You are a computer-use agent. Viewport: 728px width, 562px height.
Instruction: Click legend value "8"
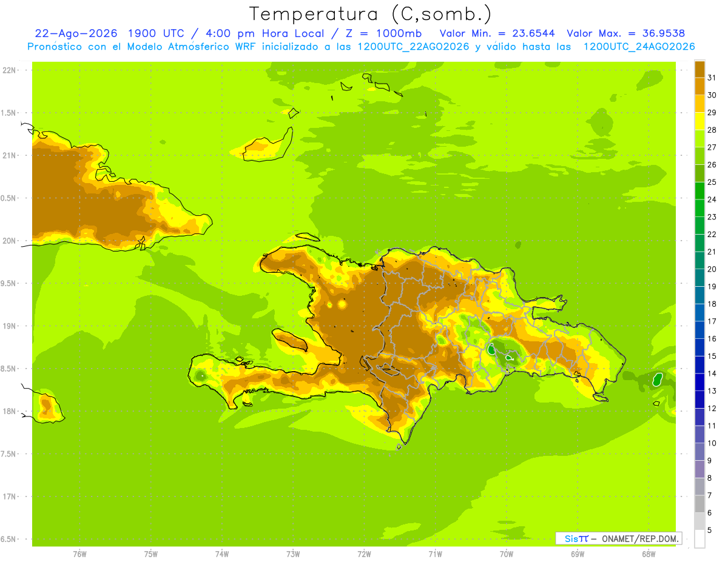(710, 478)
